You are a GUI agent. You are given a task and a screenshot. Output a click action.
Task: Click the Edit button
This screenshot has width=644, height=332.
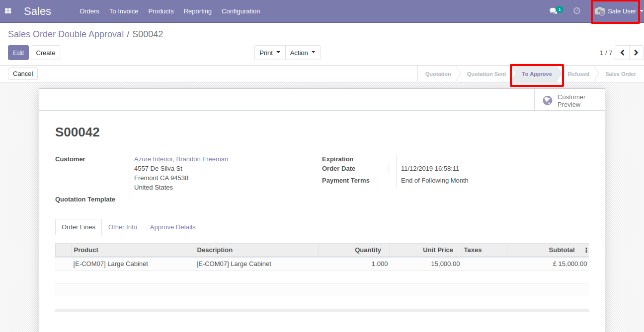(18, 53)
